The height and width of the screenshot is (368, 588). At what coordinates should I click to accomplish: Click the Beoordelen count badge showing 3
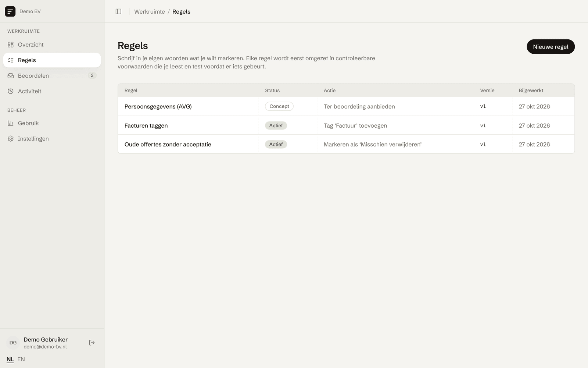point(92,75)
